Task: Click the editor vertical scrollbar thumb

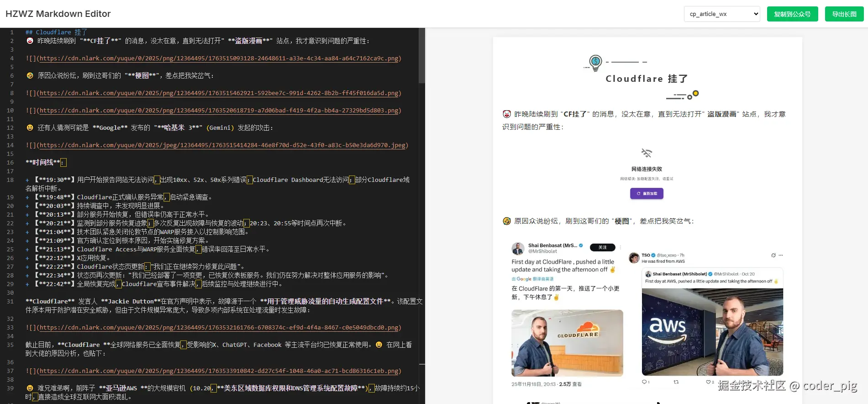Action: click(x=422, y=56)
